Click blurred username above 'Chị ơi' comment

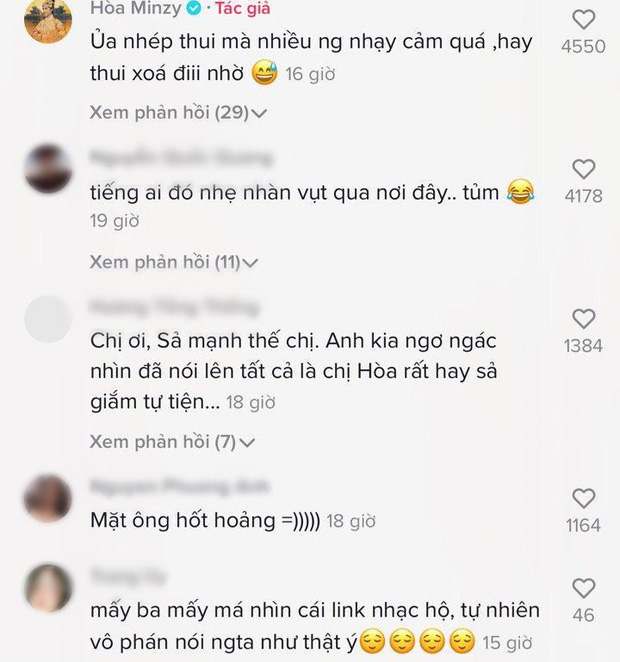coord(174,307)
